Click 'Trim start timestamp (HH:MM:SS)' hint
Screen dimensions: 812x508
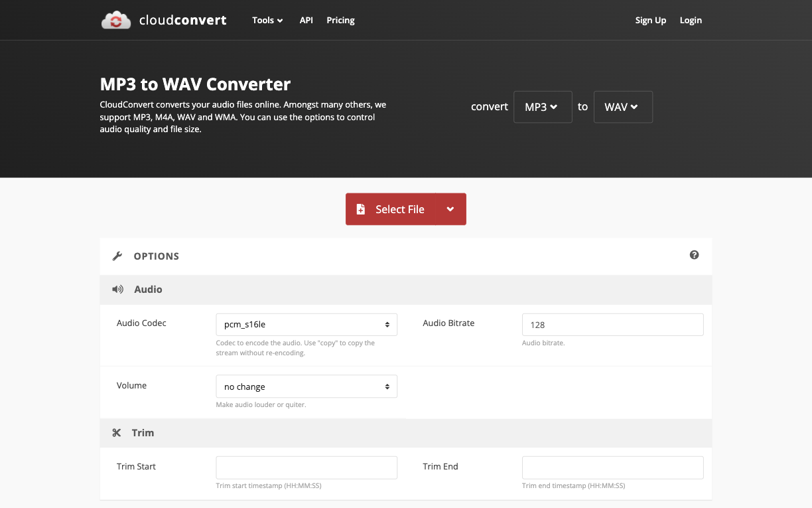click(x=269, y=486)
